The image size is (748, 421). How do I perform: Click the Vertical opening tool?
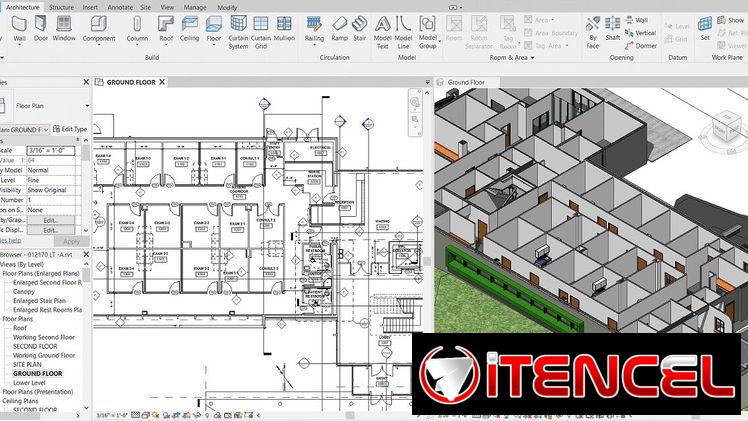pos(641,33)
